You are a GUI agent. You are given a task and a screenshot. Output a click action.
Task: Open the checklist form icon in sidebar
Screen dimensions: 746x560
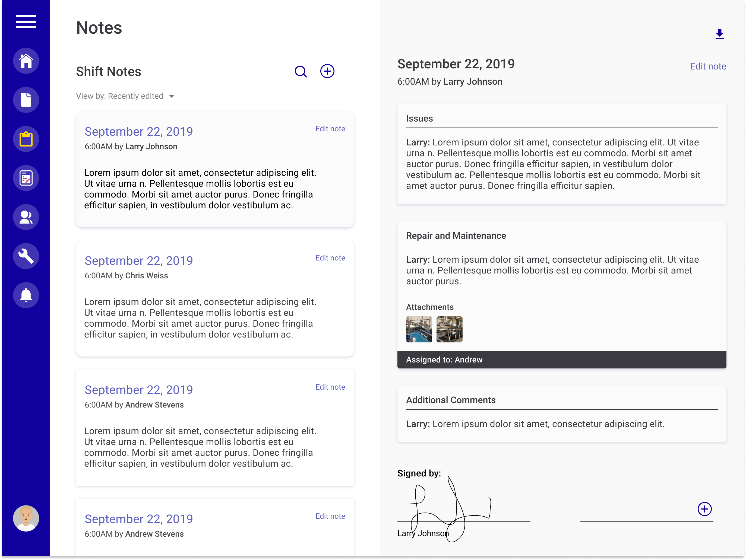pos(26,178)
